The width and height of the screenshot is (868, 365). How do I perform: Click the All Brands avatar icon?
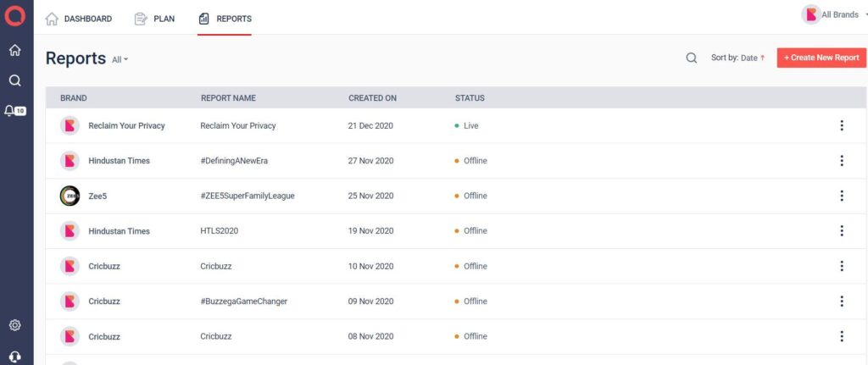(811, 15)
